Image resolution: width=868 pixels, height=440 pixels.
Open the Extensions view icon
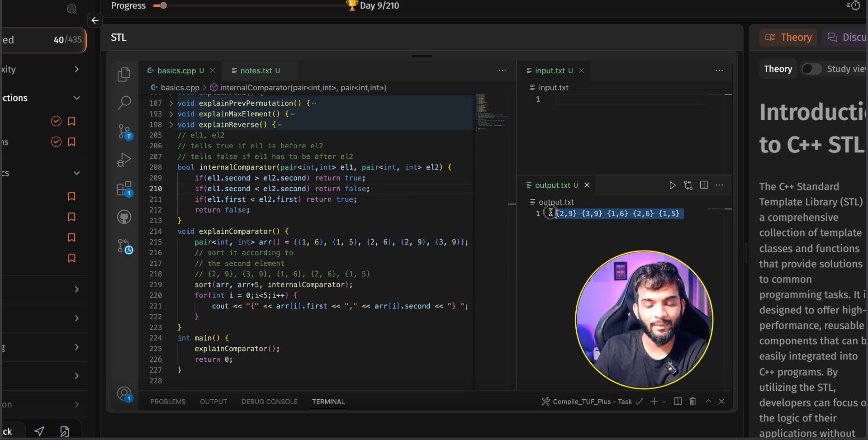(x=124, y=189)
